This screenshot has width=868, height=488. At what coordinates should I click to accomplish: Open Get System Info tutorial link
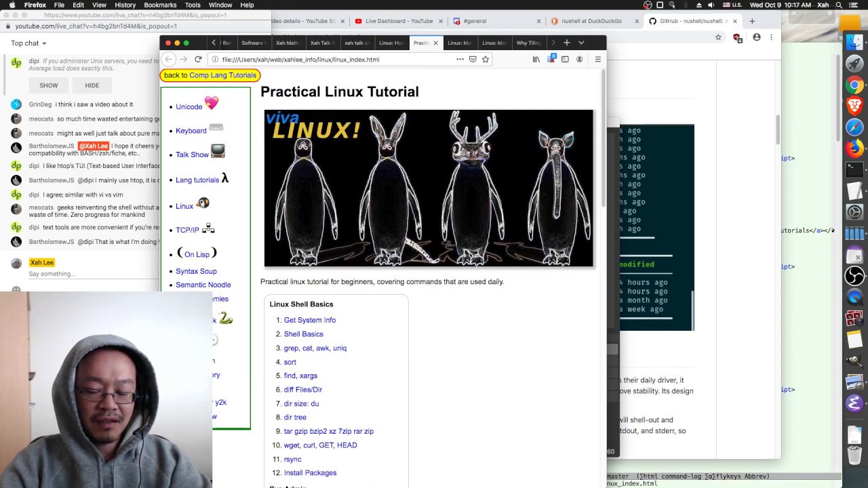pyautogui.click(x=310, y=320)
